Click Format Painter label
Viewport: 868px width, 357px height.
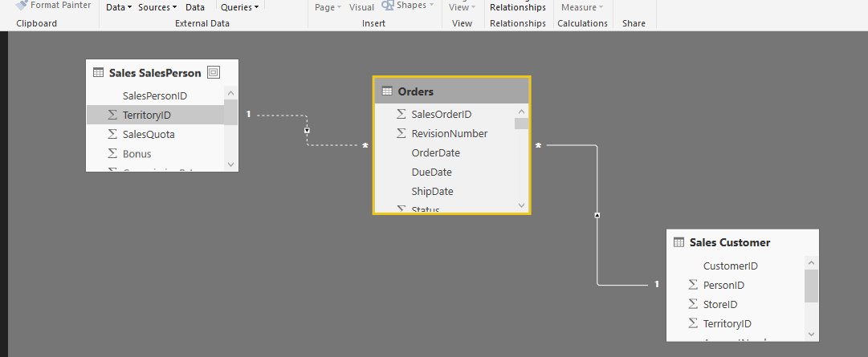(61, 5)
